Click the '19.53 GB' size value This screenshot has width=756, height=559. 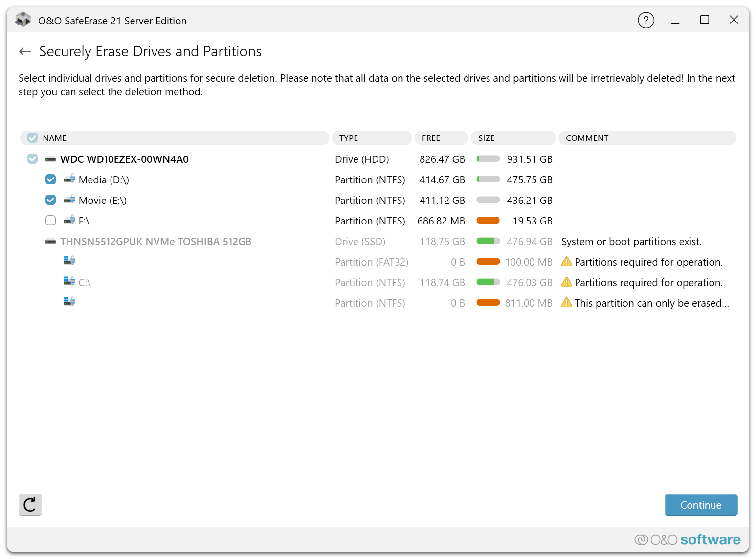pyautogui.click(x=533, y=221)
